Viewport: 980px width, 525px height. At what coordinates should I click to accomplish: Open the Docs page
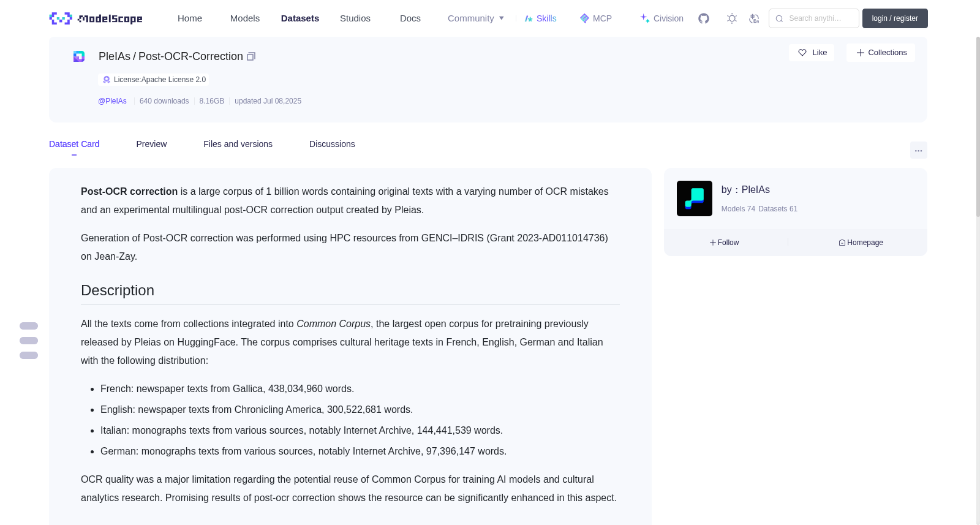(x=410, y=18)
